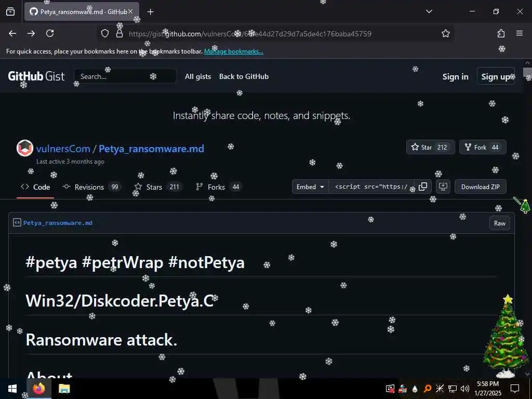Click the Download ZIP button
This screenshot has height=399, width=532.
pyautogui.click(x=481, y=187)
